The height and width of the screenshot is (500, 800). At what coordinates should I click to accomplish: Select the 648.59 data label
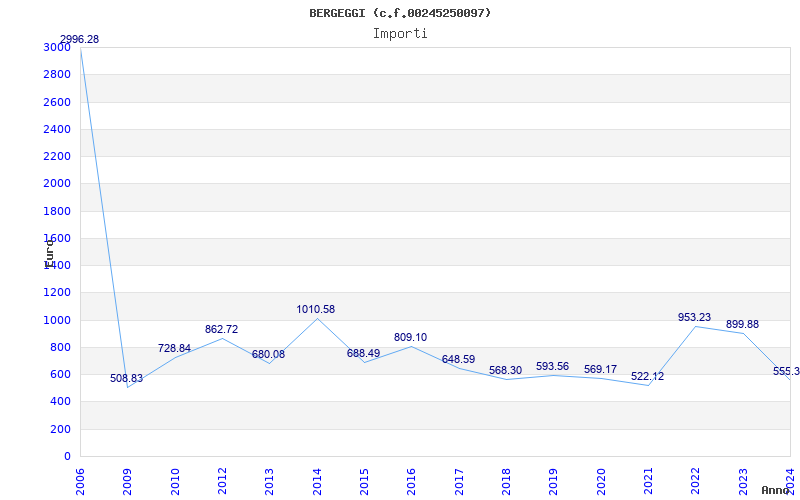[458, 360]
